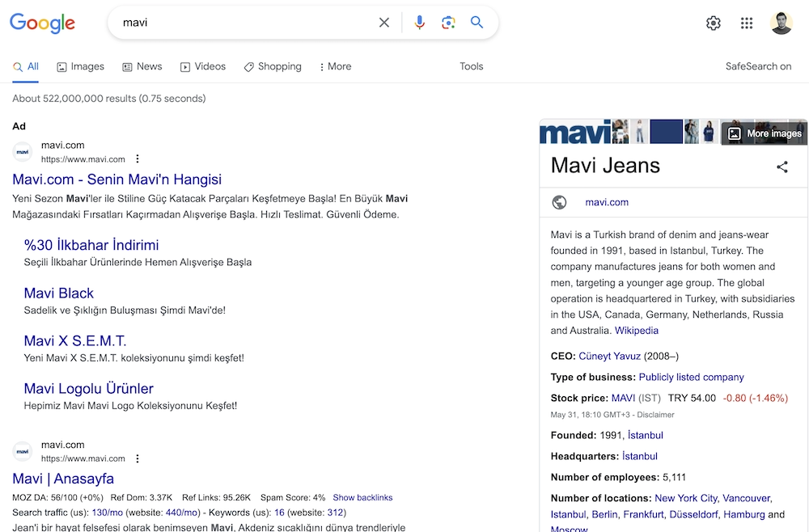Start voice search with the microphone
The image size is (809, 532).
pyautogui.click(x=419, y=23)
